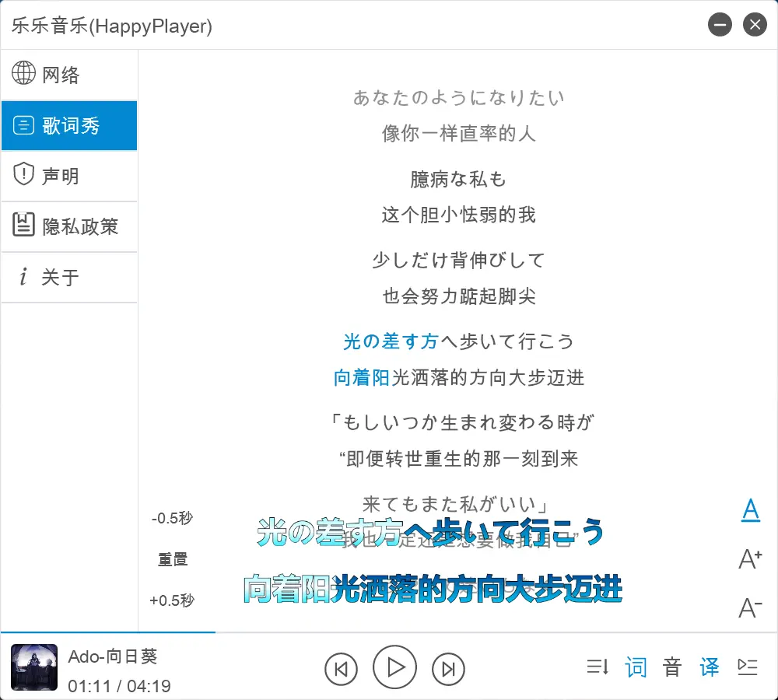Select the 歌词秀 sidebar tab
The image size is (778, 700).
[69, 125]
